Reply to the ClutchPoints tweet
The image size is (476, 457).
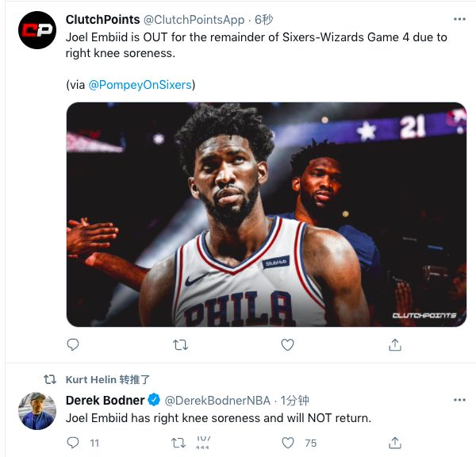(73, 344)
